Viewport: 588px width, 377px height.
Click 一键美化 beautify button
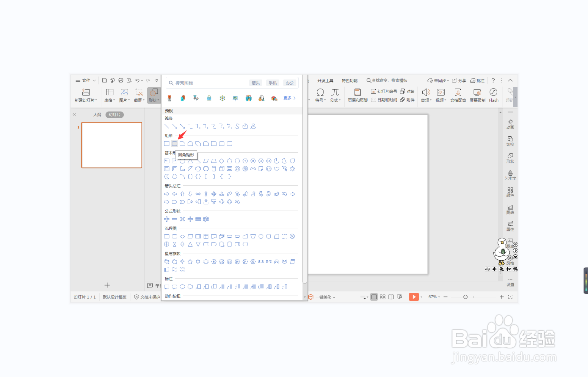point(322,297)
